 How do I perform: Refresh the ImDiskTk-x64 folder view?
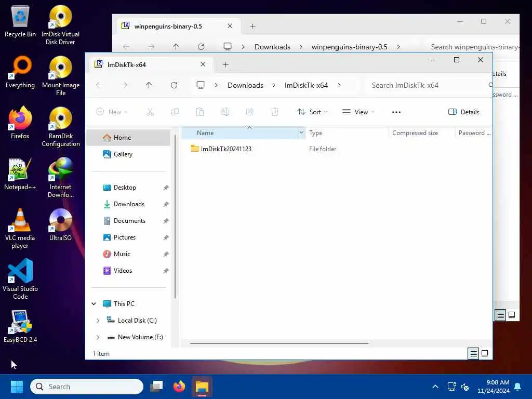coord(174,85)
